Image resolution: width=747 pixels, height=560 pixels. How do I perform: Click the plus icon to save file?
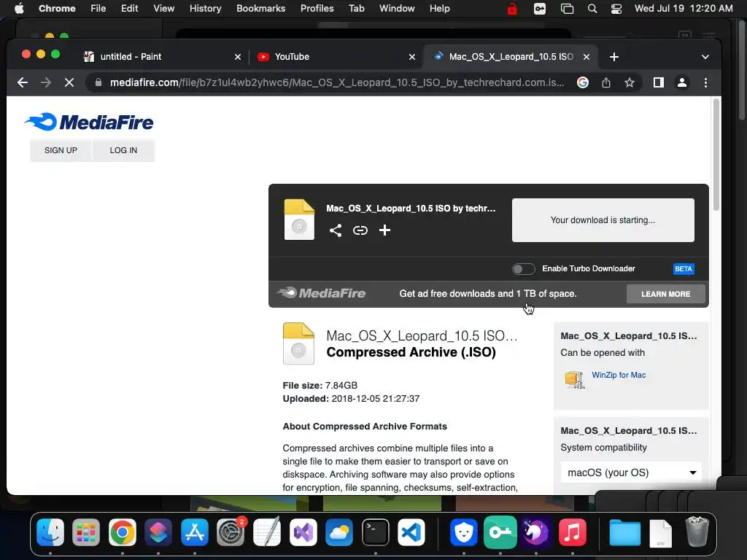[x=384, y=230]
